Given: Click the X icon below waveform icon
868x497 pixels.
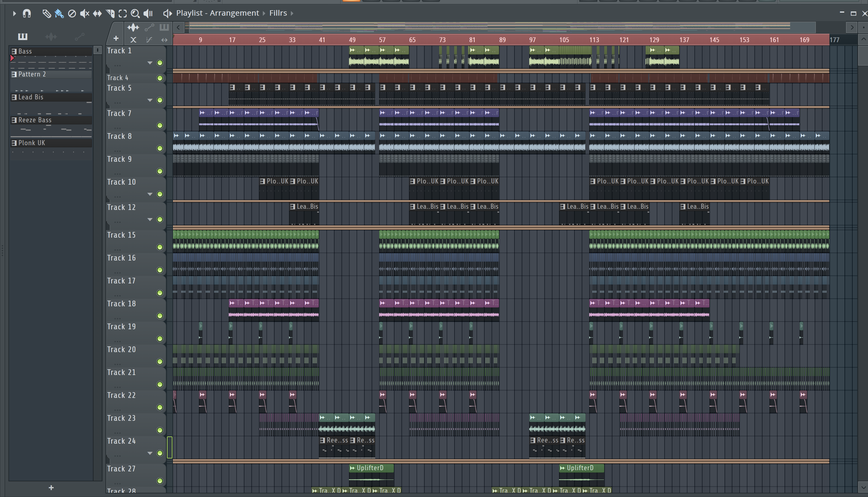Looking at the screenshot, I should (134, 40).
